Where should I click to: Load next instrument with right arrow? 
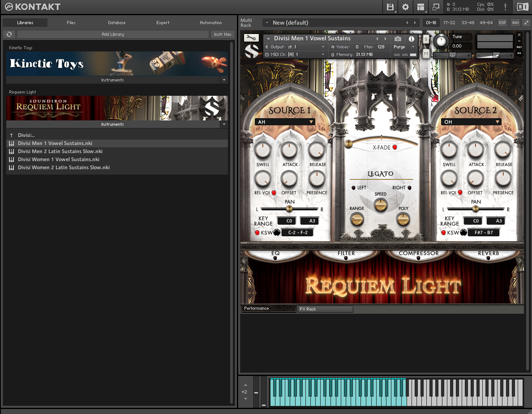pos(386,38)
